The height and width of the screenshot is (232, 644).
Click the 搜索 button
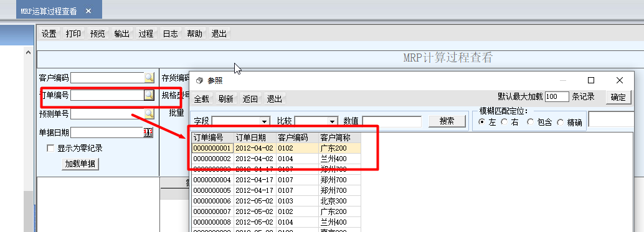pyautogui.click(x=447, y=121)
